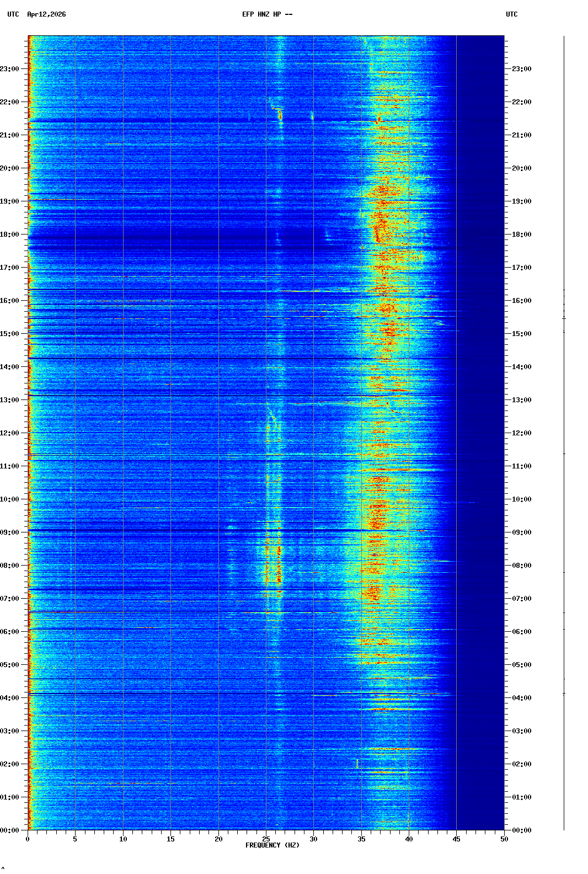Select the 12:00 mark on right axis
The image size is (588, 874).
(x=521, y=433)
